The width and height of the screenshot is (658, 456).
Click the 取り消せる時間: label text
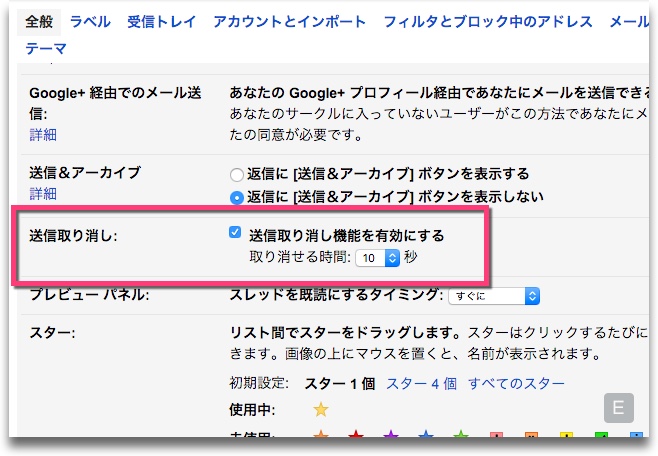pyautogui.click(x=300, y=256)
